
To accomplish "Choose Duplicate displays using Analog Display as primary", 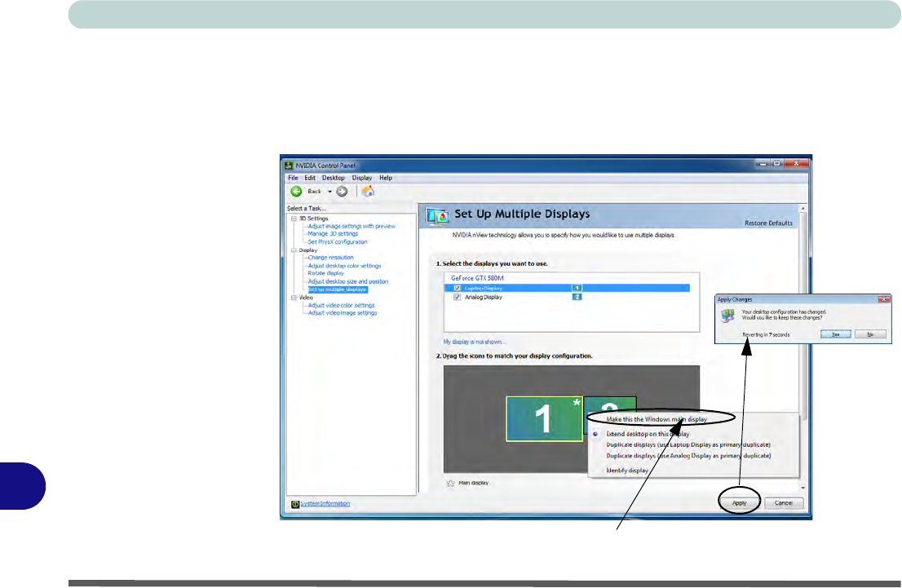I will [688, 456].
